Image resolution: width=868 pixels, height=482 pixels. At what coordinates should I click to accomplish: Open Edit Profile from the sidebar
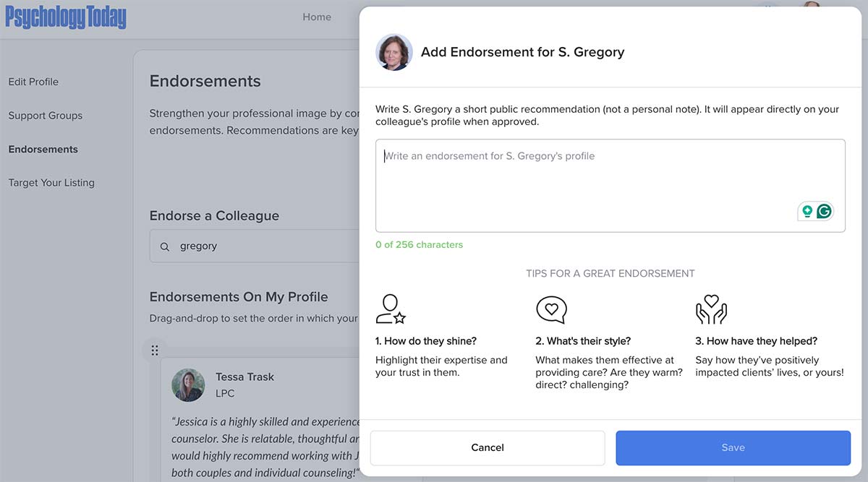(33, 82)
